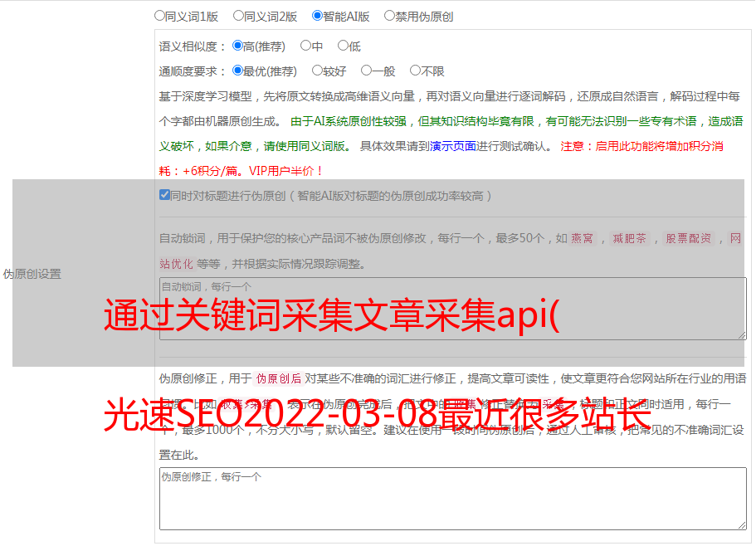Click the 自动锁词 textarea resize handle

(741, 334)
